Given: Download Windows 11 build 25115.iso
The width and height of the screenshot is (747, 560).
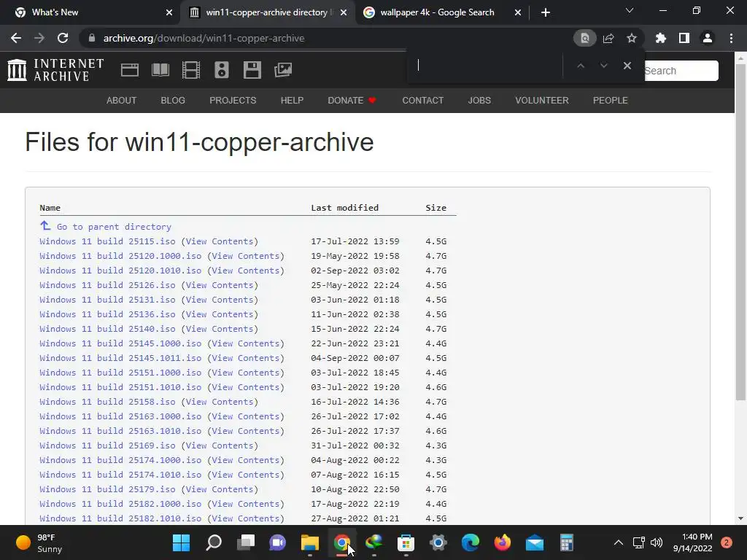Looking at the screenshot, I should tap(107, 241).
